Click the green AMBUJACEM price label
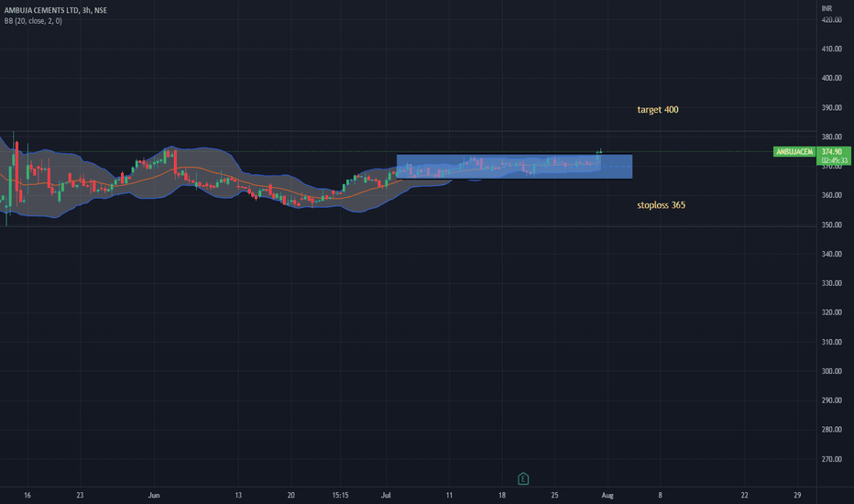 [794, 151]
